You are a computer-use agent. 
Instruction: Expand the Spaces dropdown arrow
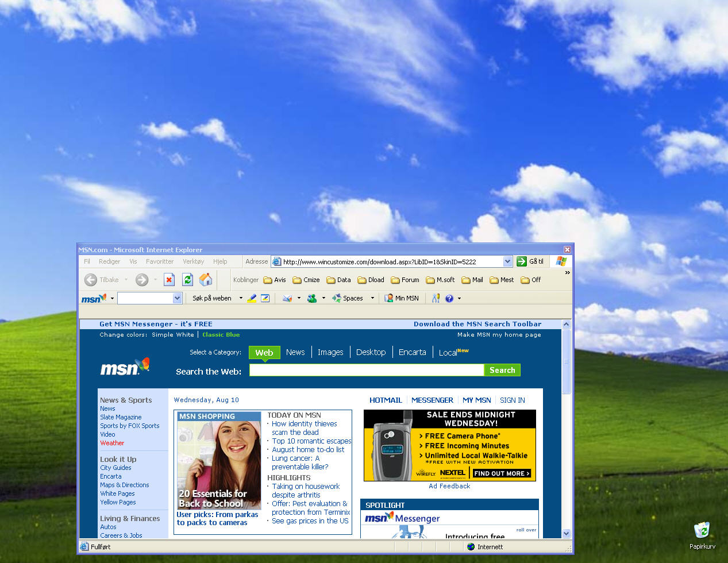pyautogui.click(x=372, y=298)
